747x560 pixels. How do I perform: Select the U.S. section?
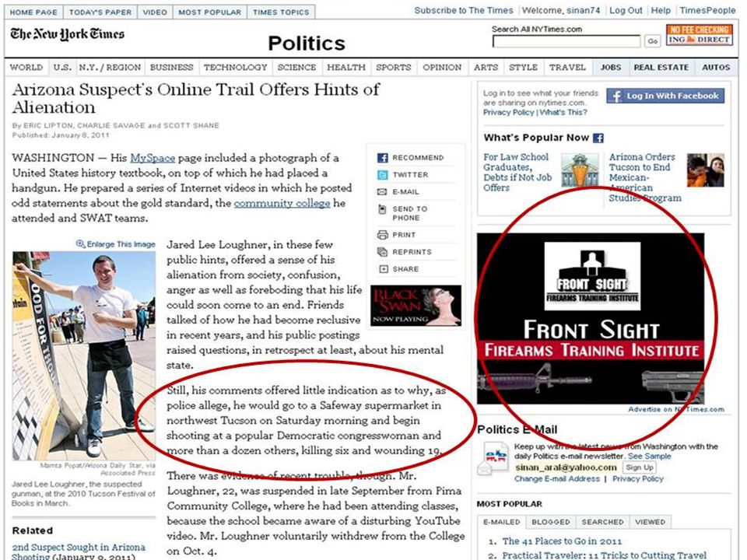62,67
